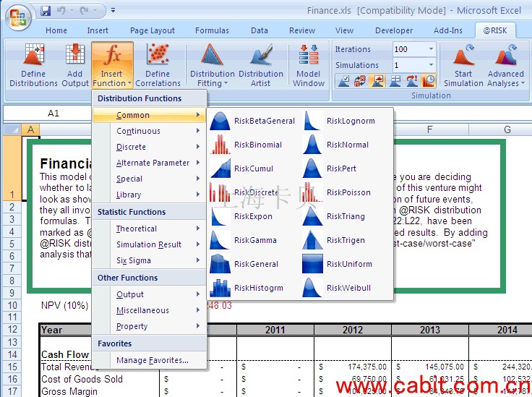Screen dimensions: 532x397
Task: Click Redo in the Quick Access toolbar
Action: point(85,11)
